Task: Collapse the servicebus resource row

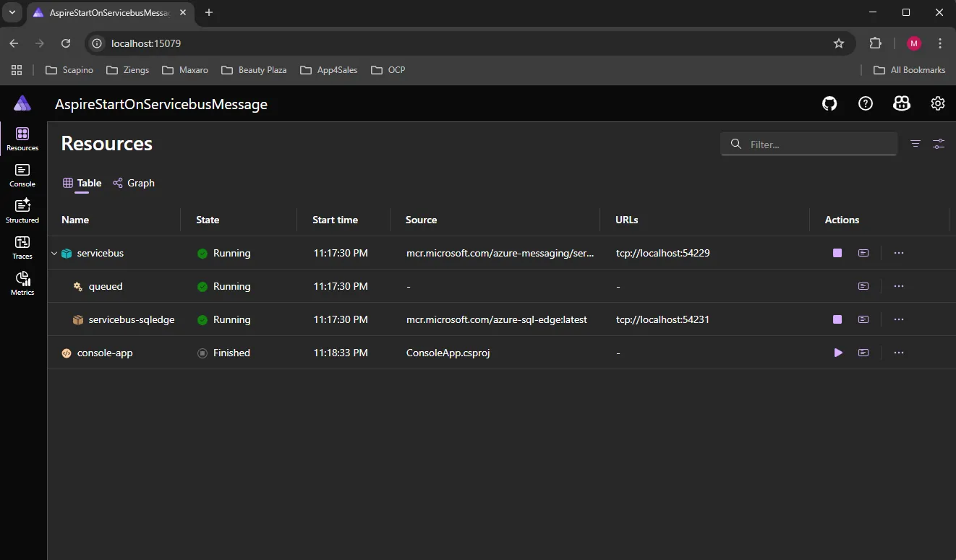Action: click(x=54, y=254)
